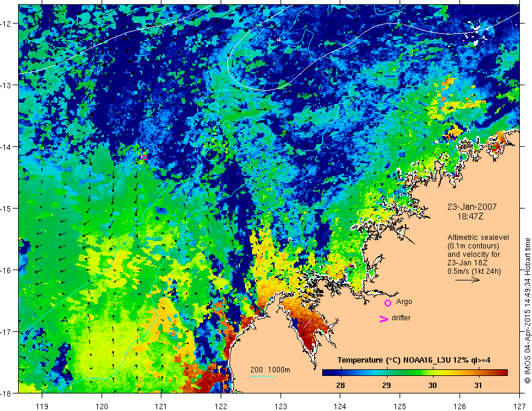The width and height of the screenshot is (532, 411).
Task: Click the Temperature NOAA16_L3U title
Action: pos(414,360)
